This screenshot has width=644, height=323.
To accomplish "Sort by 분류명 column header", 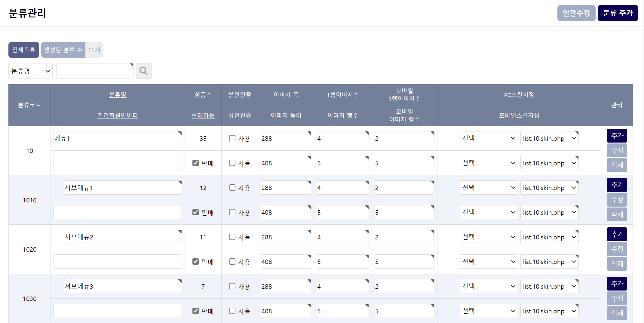I will 118,95.
